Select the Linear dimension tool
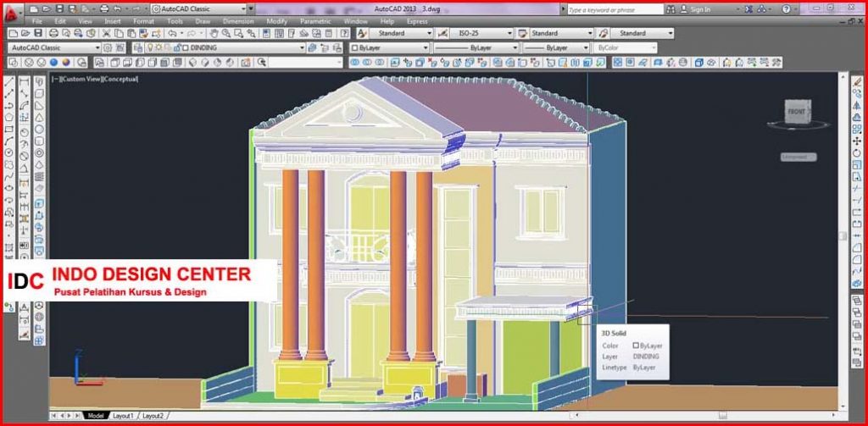 click(25, 82)
